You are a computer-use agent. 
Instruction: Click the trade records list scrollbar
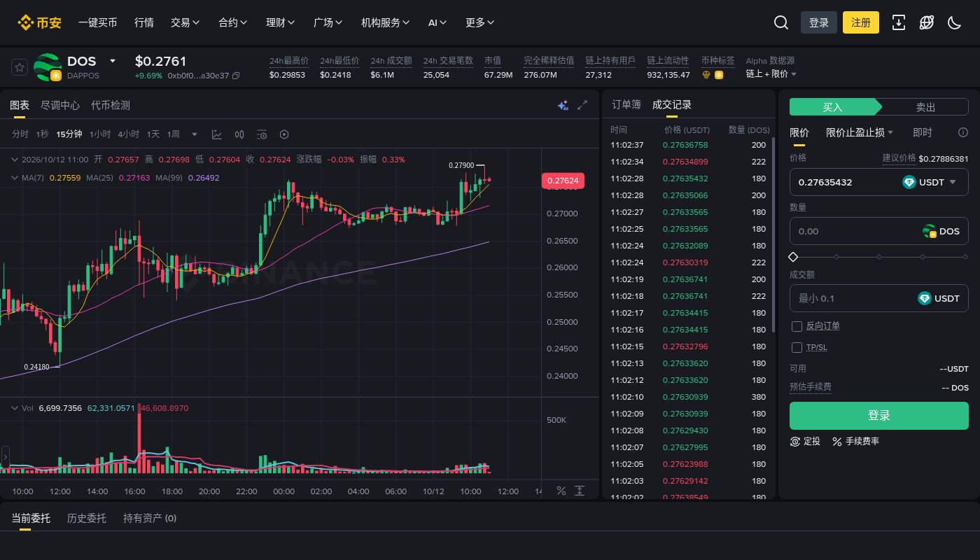coord(773,234)
